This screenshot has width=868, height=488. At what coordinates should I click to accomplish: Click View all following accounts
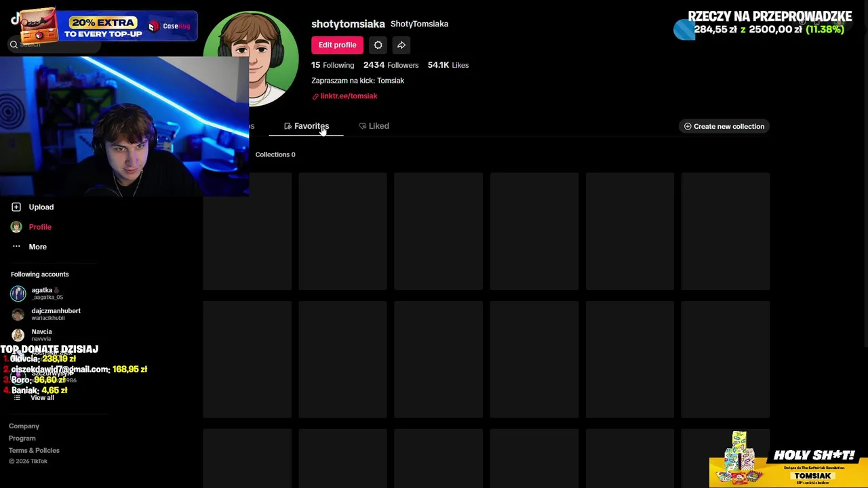point(42,398)
